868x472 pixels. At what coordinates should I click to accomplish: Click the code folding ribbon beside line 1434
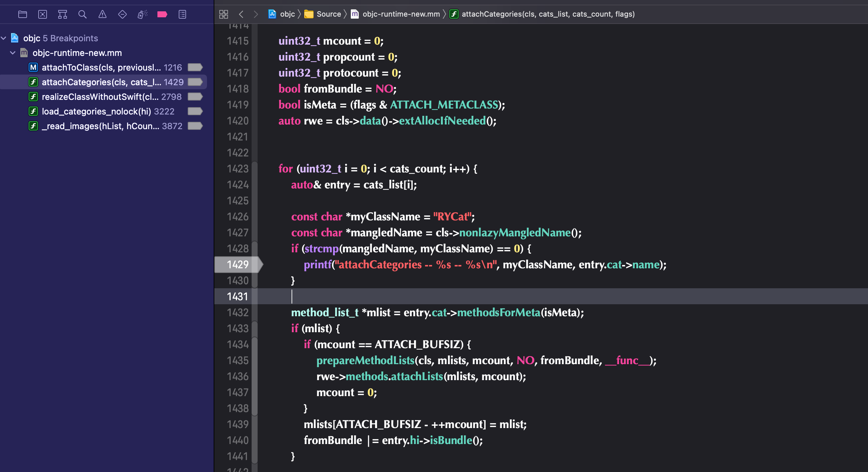pos(255,344)
